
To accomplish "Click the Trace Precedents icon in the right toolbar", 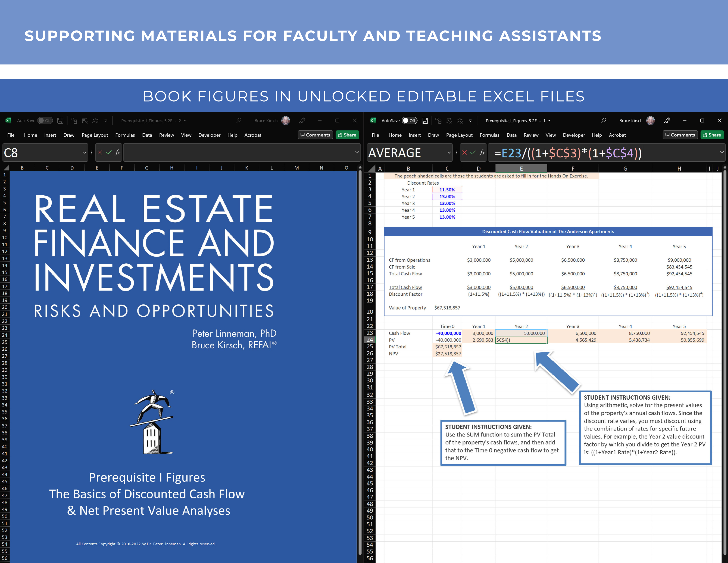I will click(438, 121).
